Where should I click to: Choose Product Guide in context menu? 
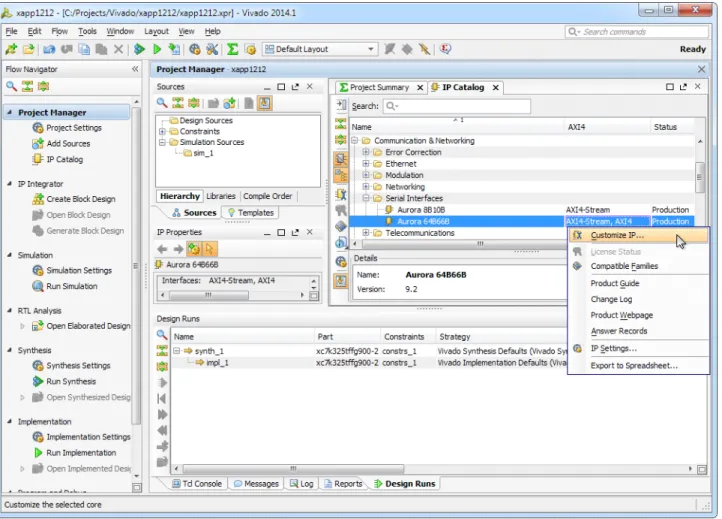[x=615, y=283]
